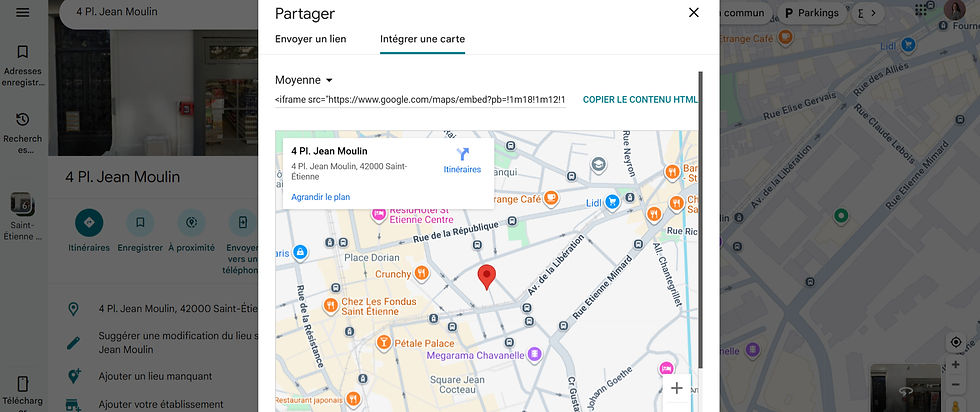Click the Itinéraires round button

89,223
